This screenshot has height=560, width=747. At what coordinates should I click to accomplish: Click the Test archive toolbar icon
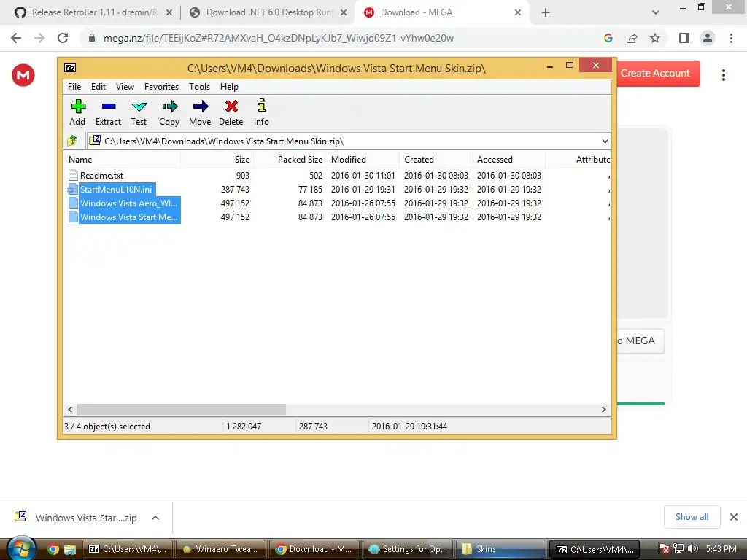pos(139,106)
